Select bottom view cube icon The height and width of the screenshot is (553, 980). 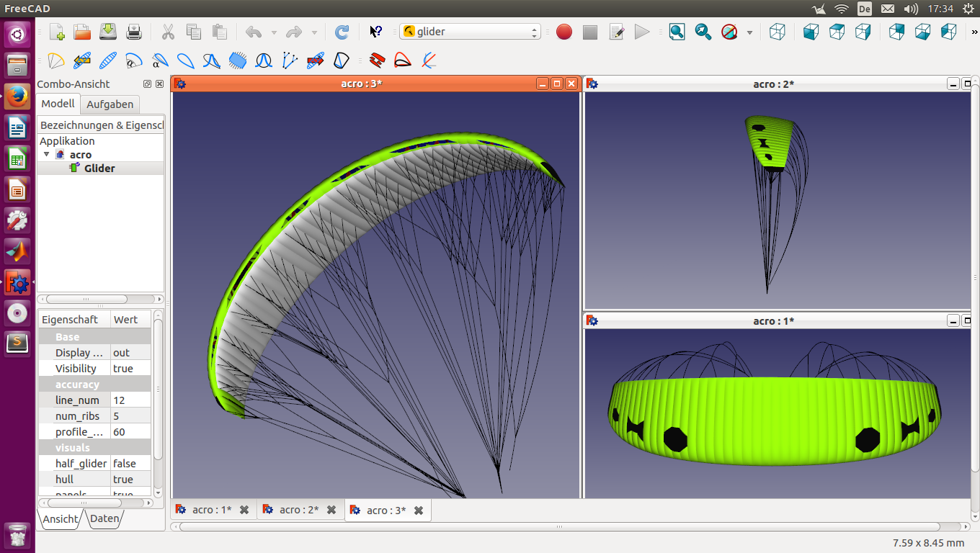pos(922,32)
